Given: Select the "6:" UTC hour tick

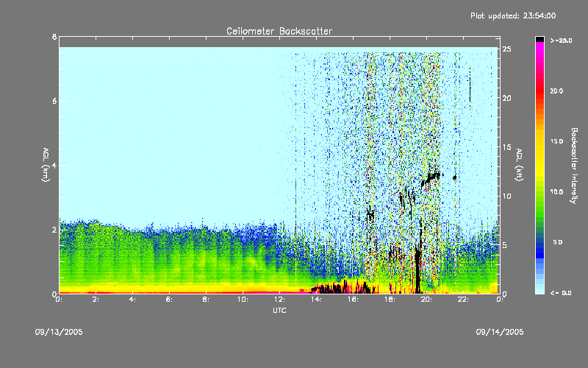Looking at the screenshot, I should pos(170,300).
